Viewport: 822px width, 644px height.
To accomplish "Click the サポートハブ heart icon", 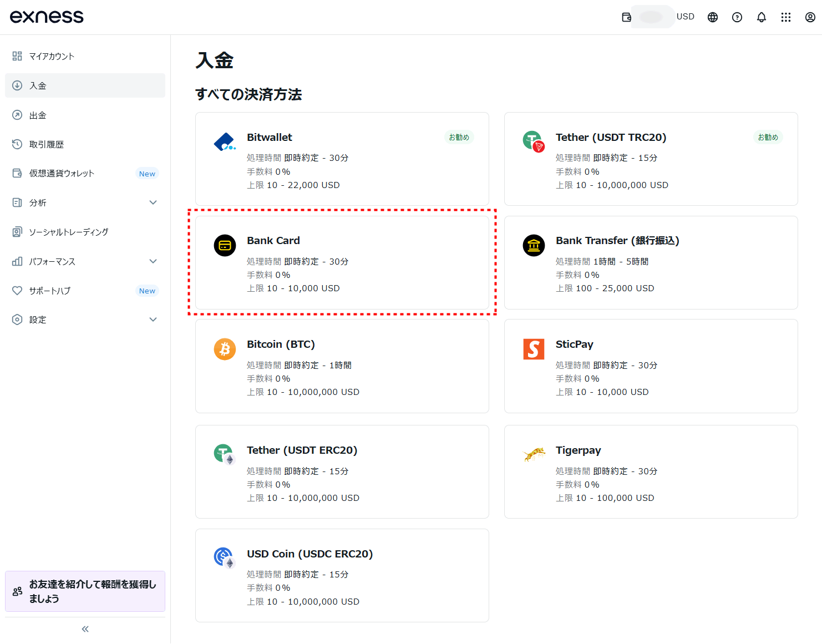I will (x=17, y=291).
